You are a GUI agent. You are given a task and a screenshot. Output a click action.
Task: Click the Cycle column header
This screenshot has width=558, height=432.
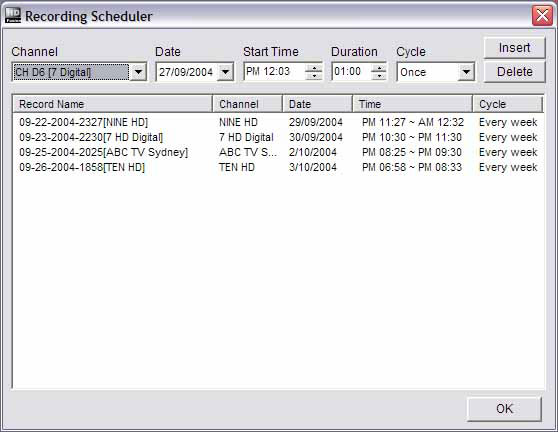508,104
